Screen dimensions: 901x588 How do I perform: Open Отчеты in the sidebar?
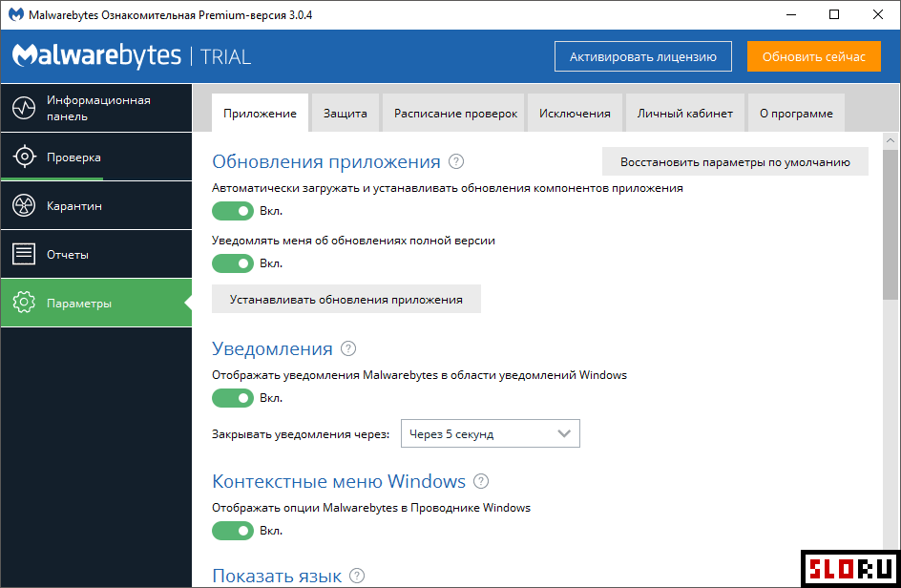tap(96, 254)
